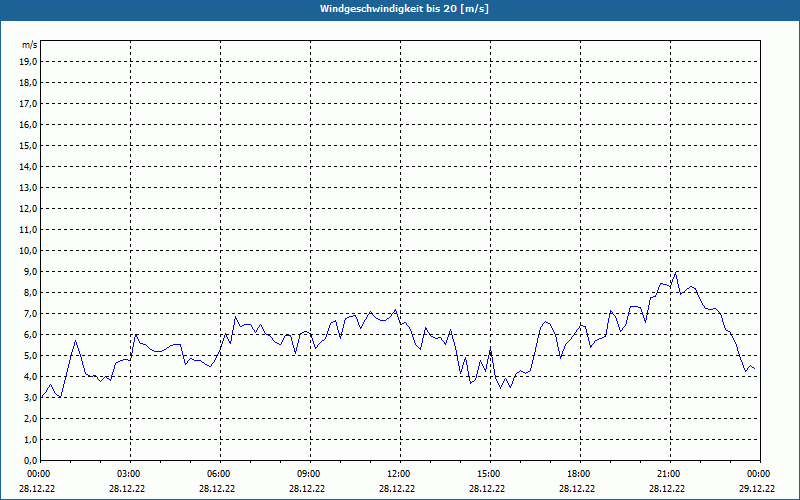Click the chart title 'Windgeschwindigkeit bis 20 [m/s]'
Viewport: 800px width, 500px height.
click(404, 9)
